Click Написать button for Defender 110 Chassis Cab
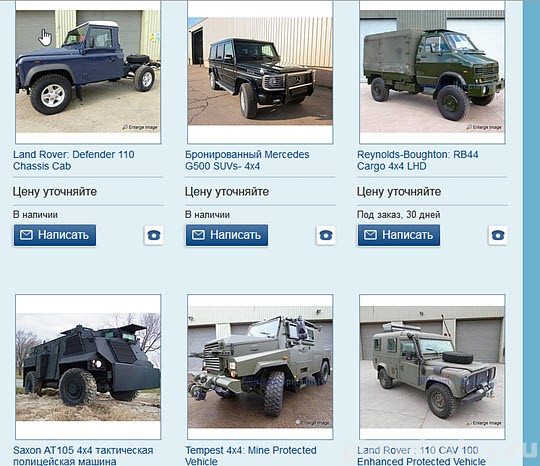The width and height of the screenshot is (540, 466). pos(55,235)
